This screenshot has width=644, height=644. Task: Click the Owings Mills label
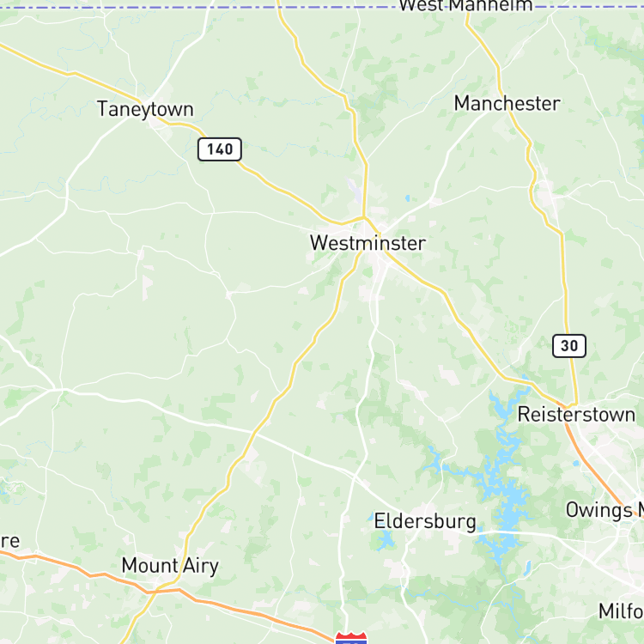(x=605, y=511)
